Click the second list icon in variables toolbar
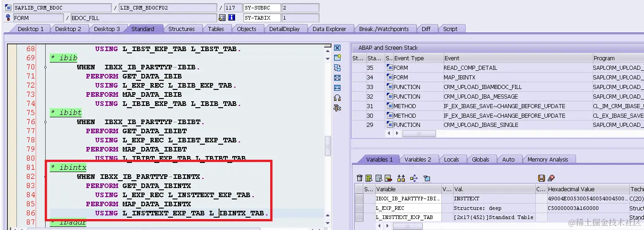The width and height of the screenshot is (644, 230). (x=378, y=178)
